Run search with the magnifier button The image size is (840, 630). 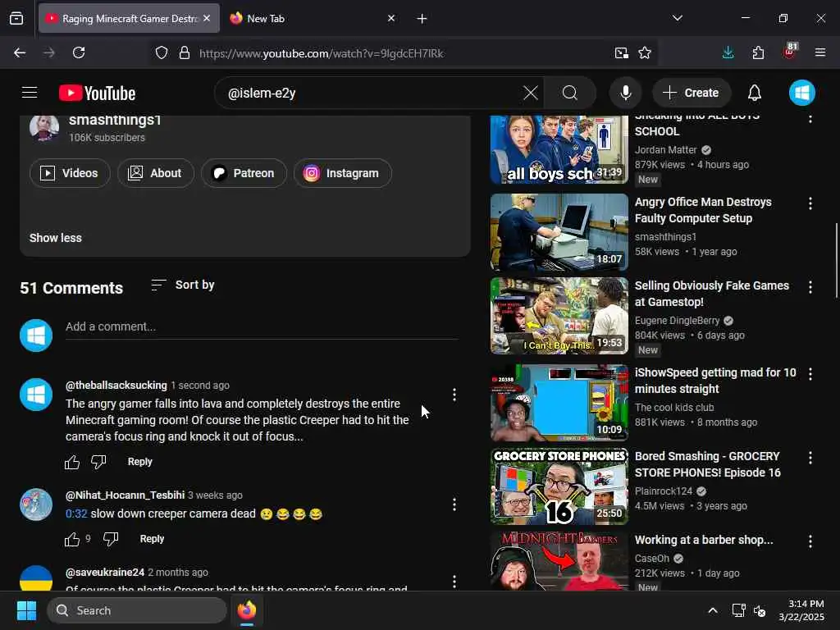[570, 93]
